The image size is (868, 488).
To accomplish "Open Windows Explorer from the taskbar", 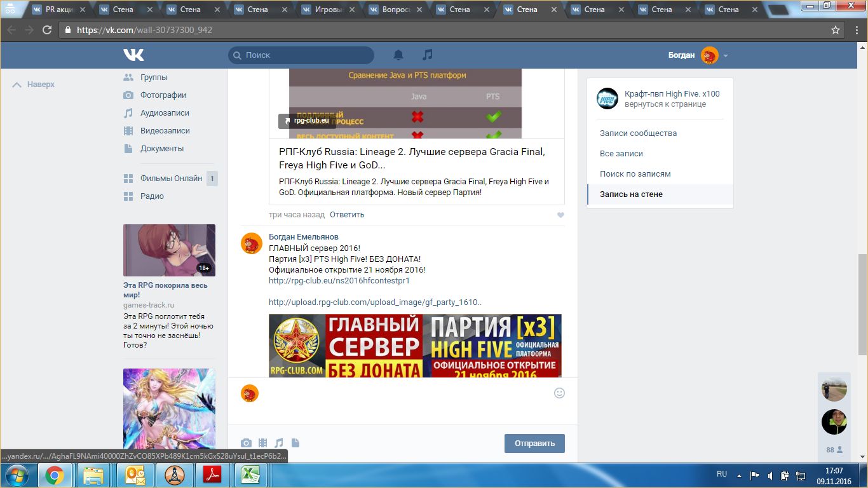I will (93, 475).
